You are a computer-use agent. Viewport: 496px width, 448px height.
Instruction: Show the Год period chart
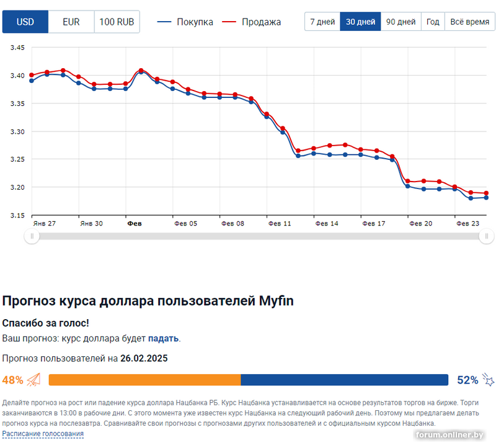433,22
